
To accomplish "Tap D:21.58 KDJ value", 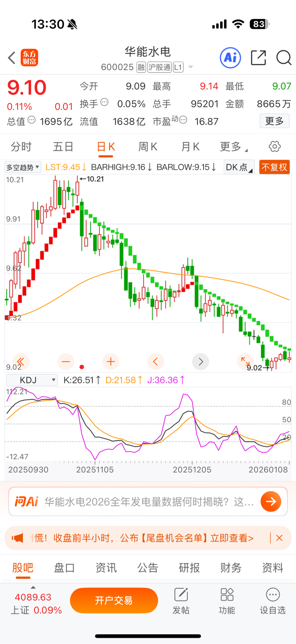I will [124, 380].
